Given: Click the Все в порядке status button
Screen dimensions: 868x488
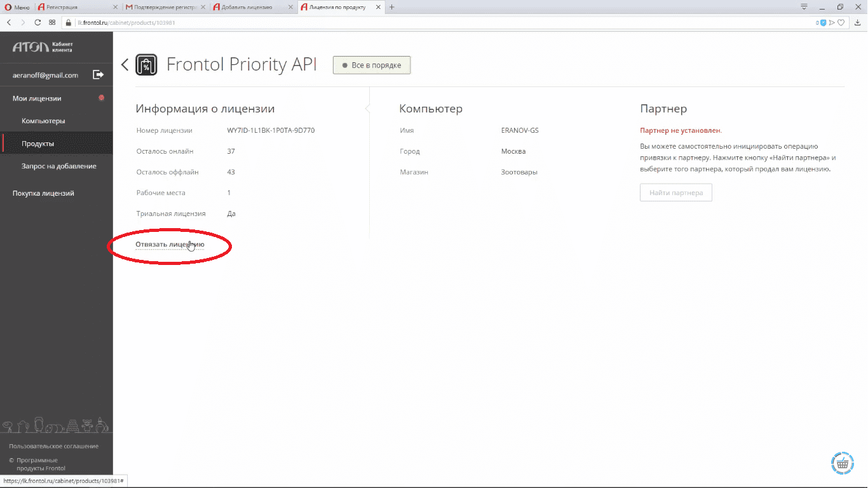Looking at the screenshot, I should coord(372,65).
